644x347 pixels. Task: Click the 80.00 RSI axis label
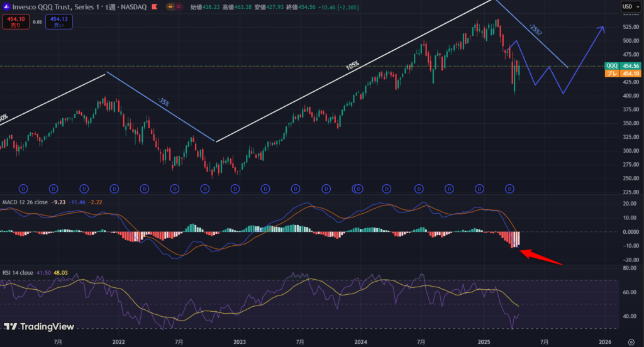pyautogui.click(x=630, y=268)
